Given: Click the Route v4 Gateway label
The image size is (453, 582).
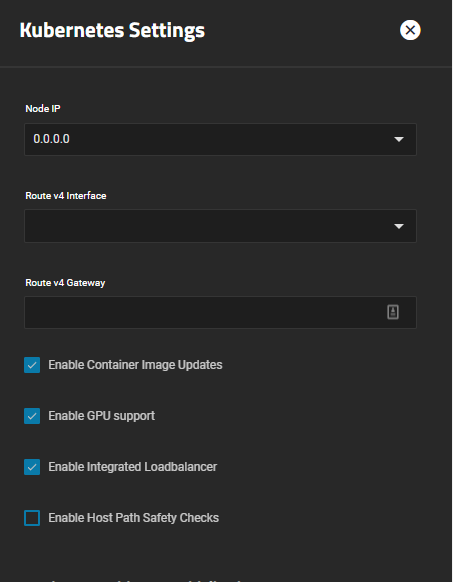Looking at the screenshot, I should click(65, 283).
